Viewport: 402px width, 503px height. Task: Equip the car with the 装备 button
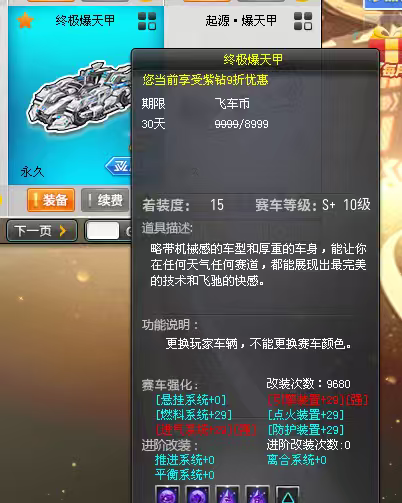[x=51, y=200]
